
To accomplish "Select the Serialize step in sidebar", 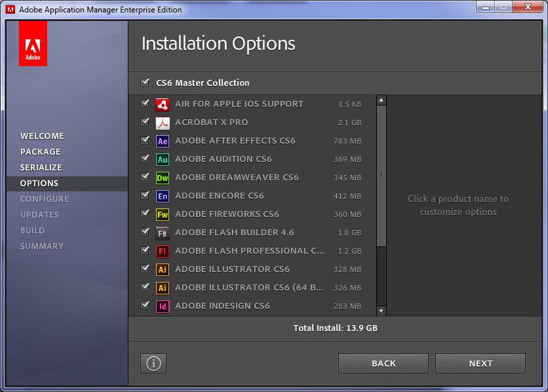I will click(41, 167).
